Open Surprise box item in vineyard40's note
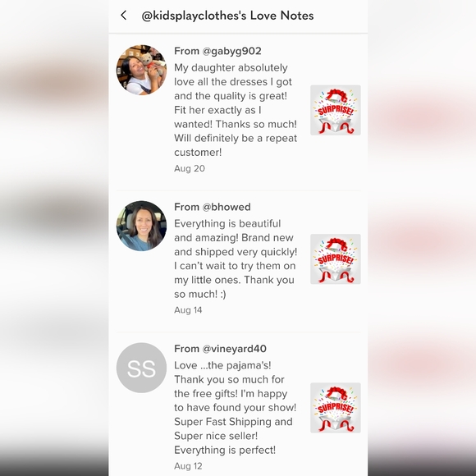 (336, 408)
